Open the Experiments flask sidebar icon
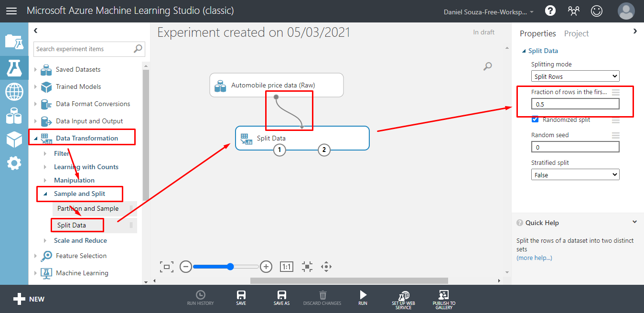Image resolution: width=644 pixels, height=313 pixels. click(14, 67)
